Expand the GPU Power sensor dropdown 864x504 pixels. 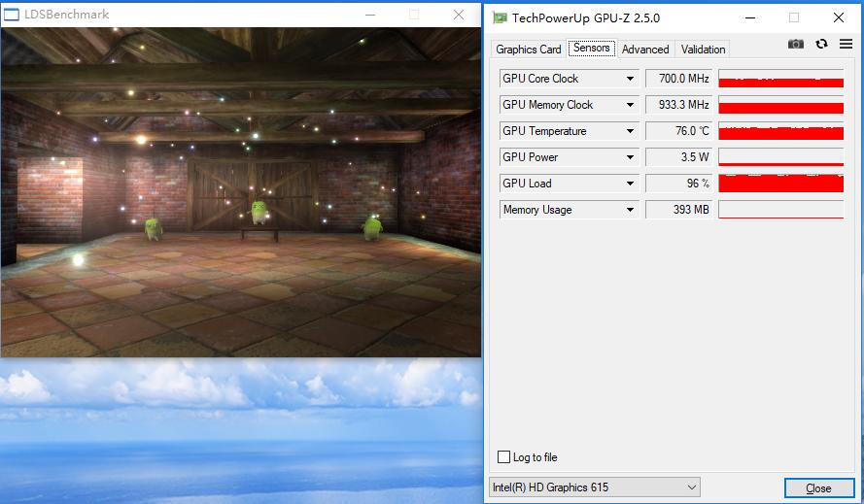[x=630, y=157]
